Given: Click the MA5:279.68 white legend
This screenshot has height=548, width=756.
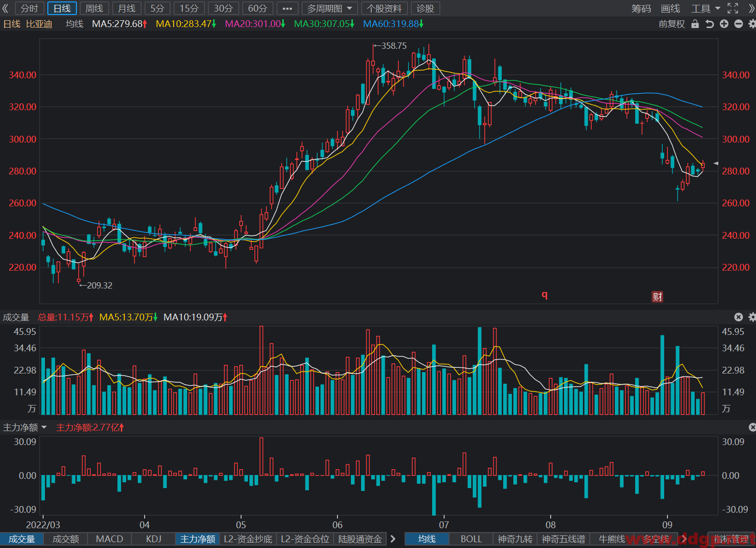Looking at the screenshot, I should (119, 24).
